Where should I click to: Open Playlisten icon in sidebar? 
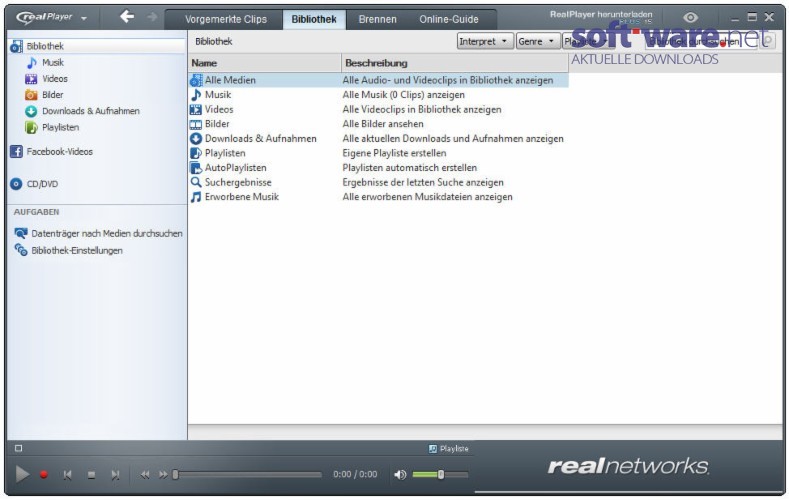coord(31,128)
